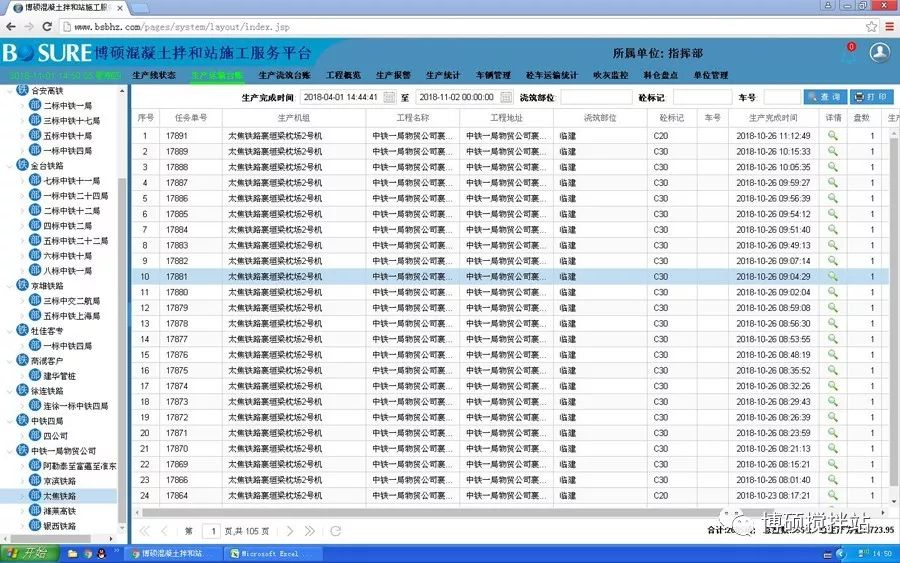Click the page number input box
The image size is (900, 563).
tap(212, 531)
